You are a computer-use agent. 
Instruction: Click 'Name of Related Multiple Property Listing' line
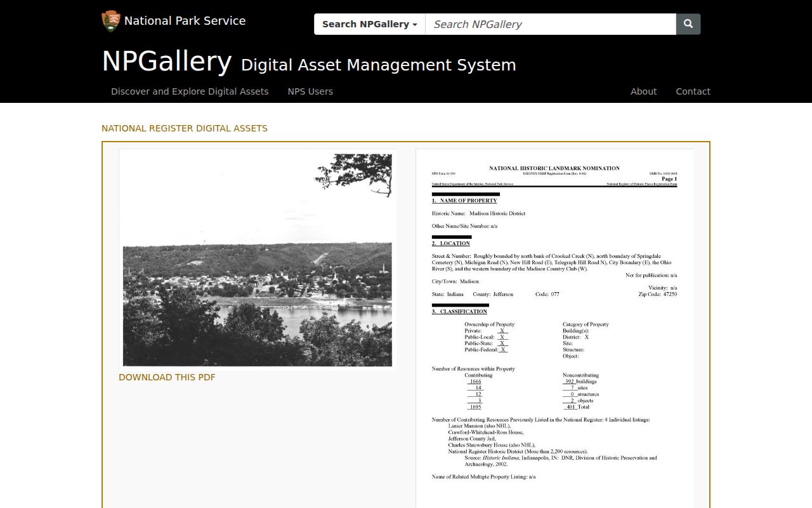484,476
